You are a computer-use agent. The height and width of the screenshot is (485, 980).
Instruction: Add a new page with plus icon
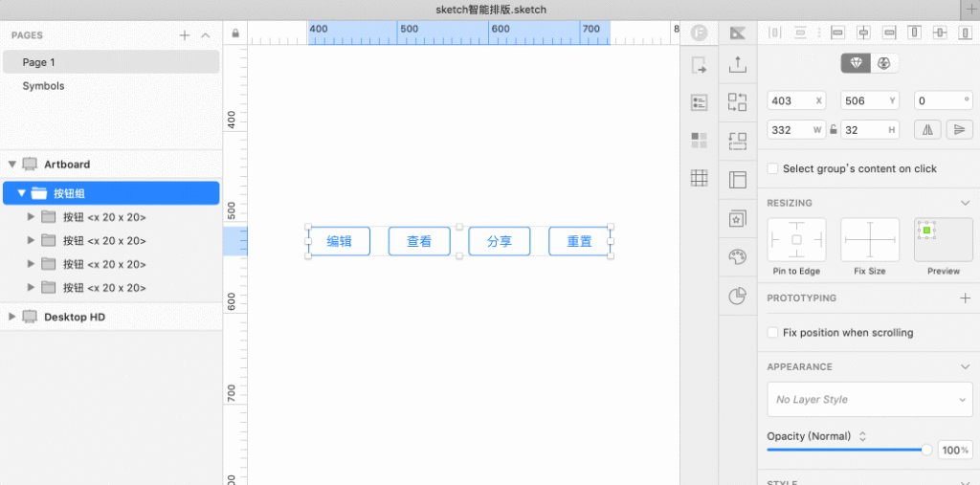185,35
